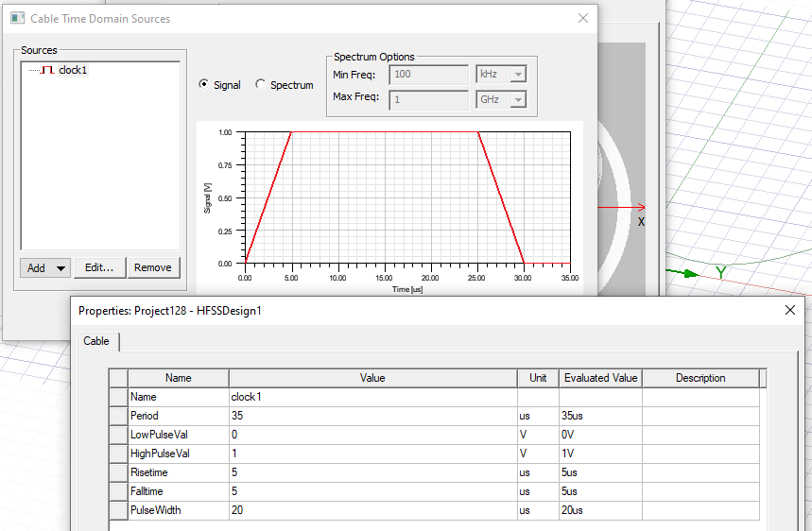The image size is (812, 531).
Task: Edit the Risetime value cell
Action: tap(371, 472)
